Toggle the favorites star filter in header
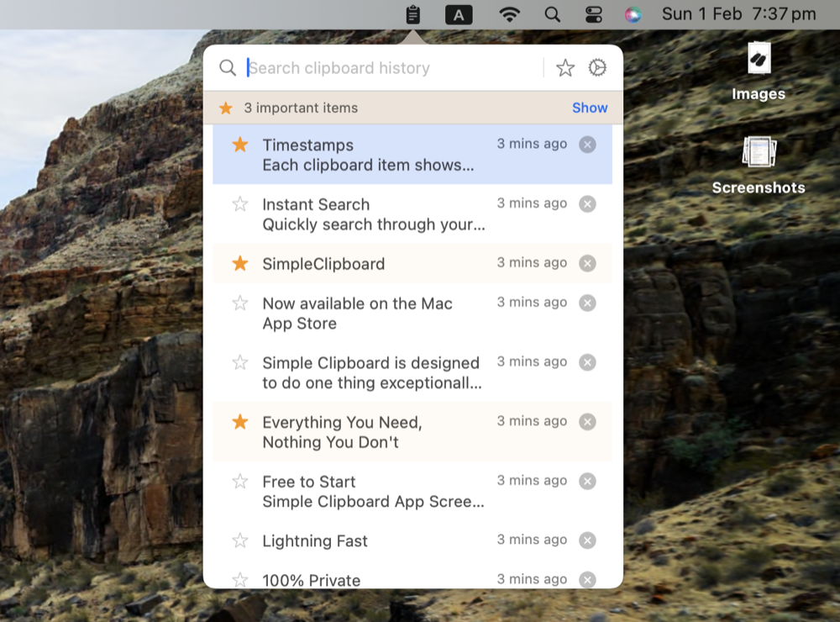The height and width of the screenshot is (622, 840). [x=565, y=68]
